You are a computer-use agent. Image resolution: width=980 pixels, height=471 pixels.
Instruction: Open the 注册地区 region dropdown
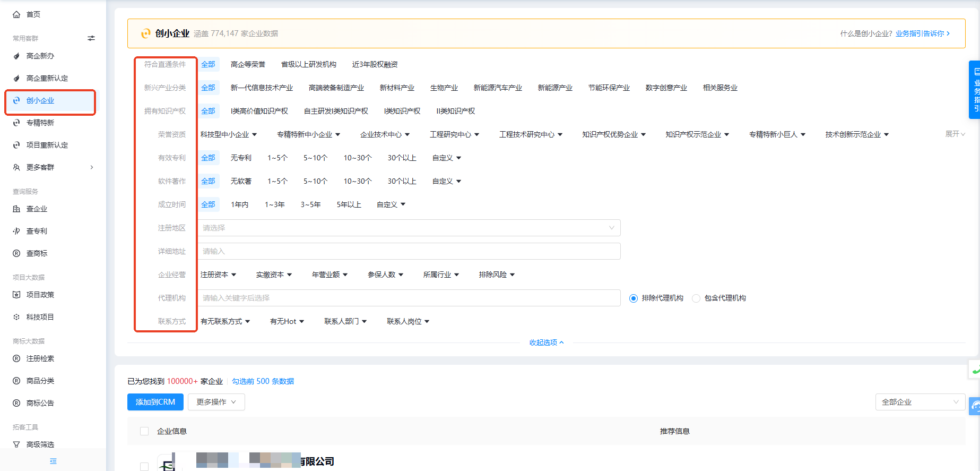(409, 228)
